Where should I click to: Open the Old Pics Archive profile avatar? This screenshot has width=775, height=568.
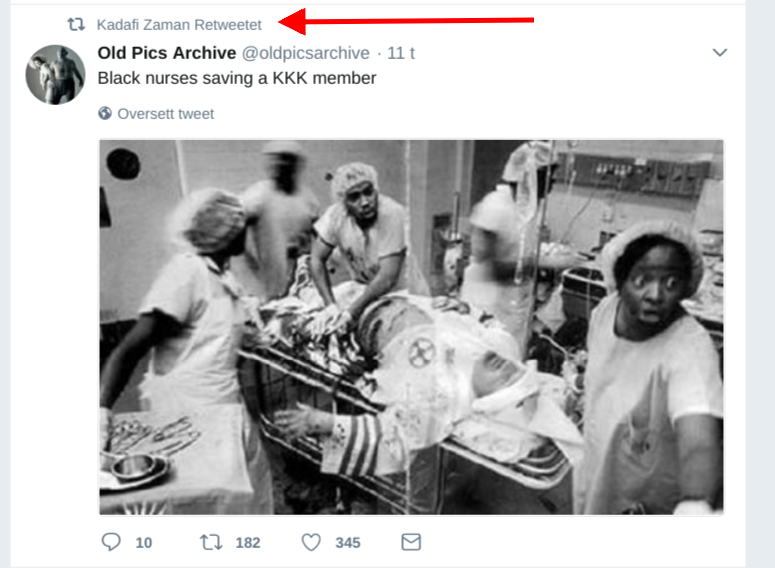tap(55, 75)
